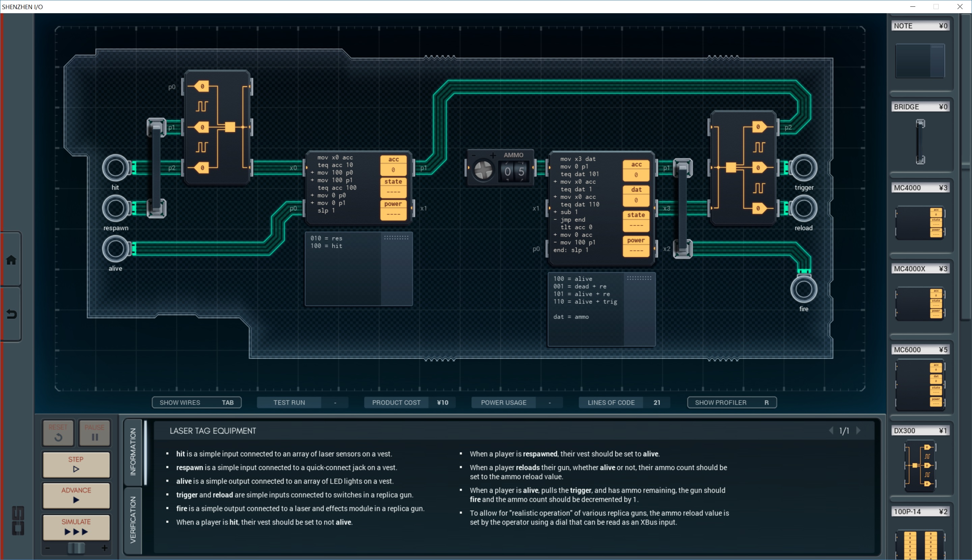Viewport: 972px width, 560px height.
Task: Click the undo arrow icon
Action: (11, 314)
